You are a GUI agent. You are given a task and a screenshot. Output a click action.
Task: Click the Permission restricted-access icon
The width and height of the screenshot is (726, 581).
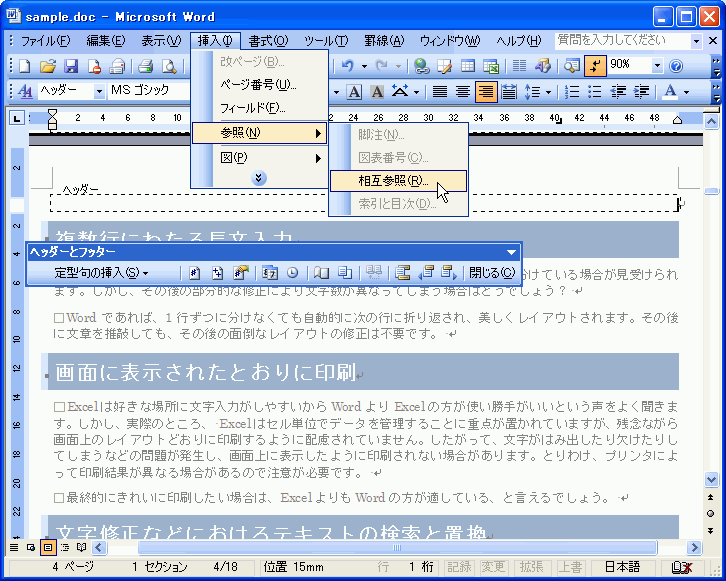coord(94,66)
